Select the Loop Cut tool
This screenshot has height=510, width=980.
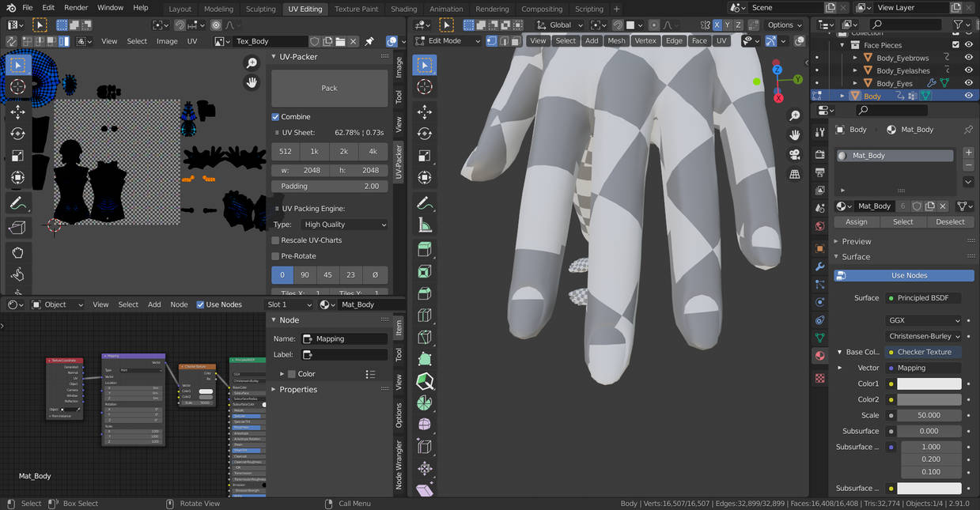click(x=425, y=316)
